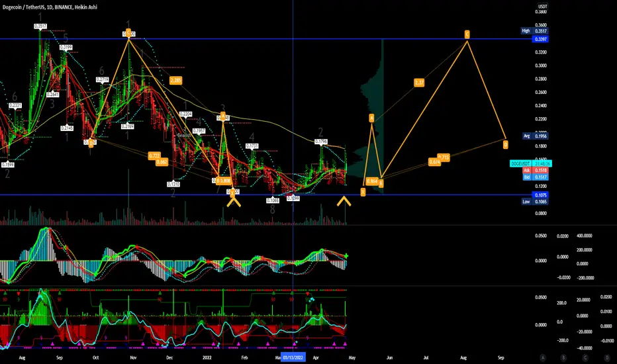Click the 0.662 ratio label
This screenshot has height=364, width=617.
162,162
